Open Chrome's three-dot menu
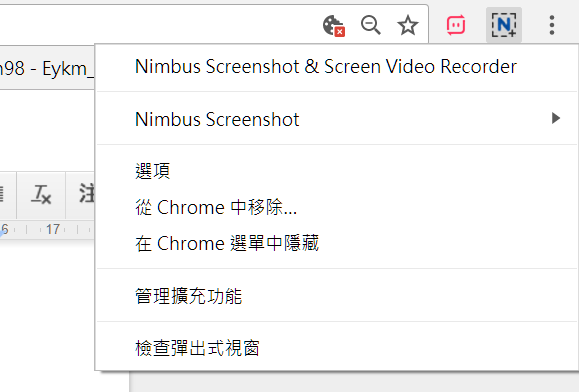This screenshot has width=579, height=392. (552, 25)
